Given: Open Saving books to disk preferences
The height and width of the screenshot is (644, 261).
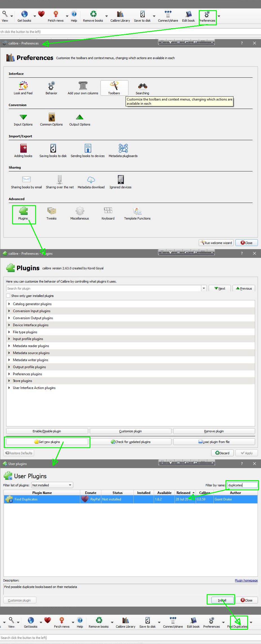Looking at the screenshot, I should pos(53,151).
